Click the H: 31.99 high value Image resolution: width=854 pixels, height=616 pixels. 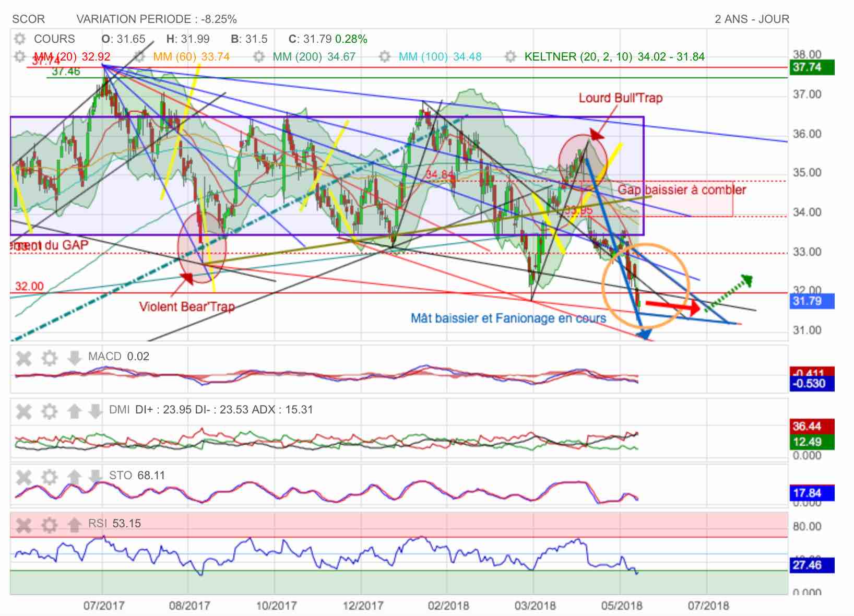point(188,39)
